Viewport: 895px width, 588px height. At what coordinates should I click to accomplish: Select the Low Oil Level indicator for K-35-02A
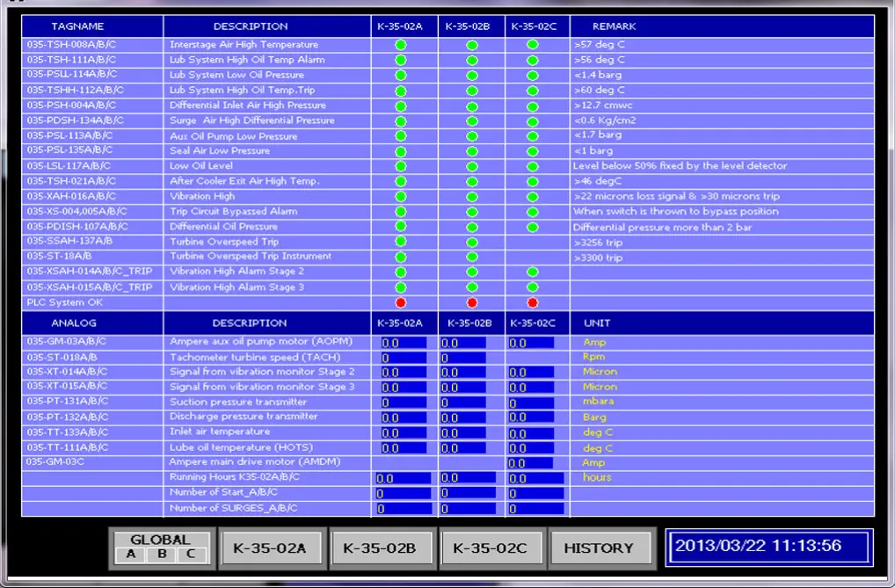[401, 166]
